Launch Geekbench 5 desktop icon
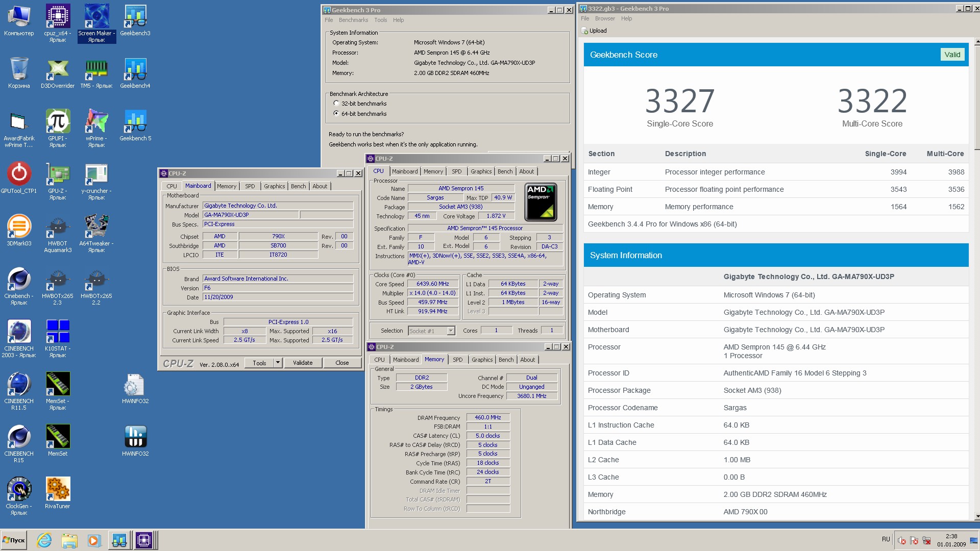This screenshot has height=551, width=980. (x=135, y=126)
